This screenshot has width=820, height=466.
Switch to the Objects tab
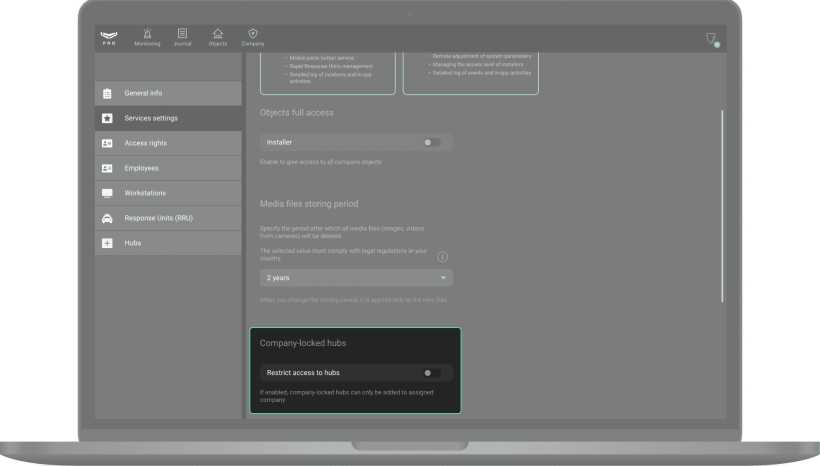pos(217,37)
